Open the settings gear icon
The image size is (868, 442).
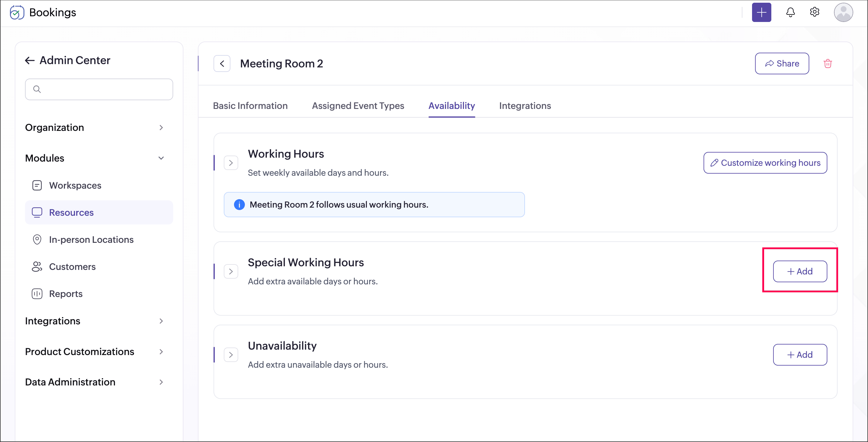point(814,12)
